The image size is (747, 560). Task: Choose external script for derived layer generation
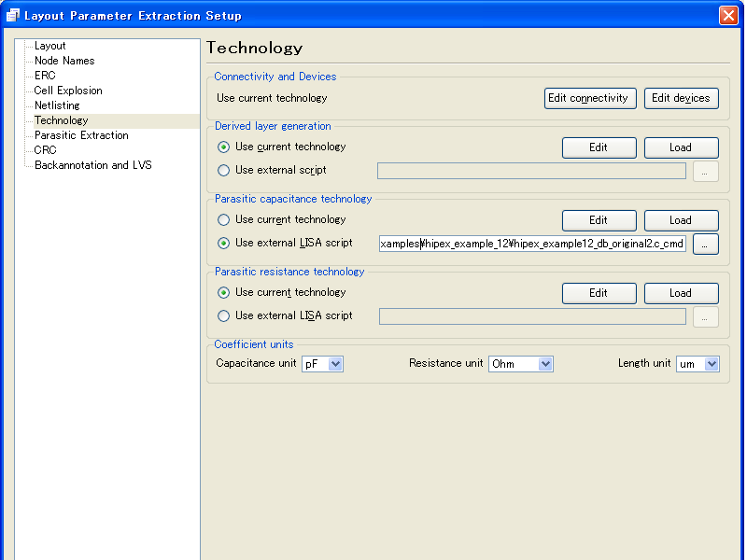click(223, 171)
